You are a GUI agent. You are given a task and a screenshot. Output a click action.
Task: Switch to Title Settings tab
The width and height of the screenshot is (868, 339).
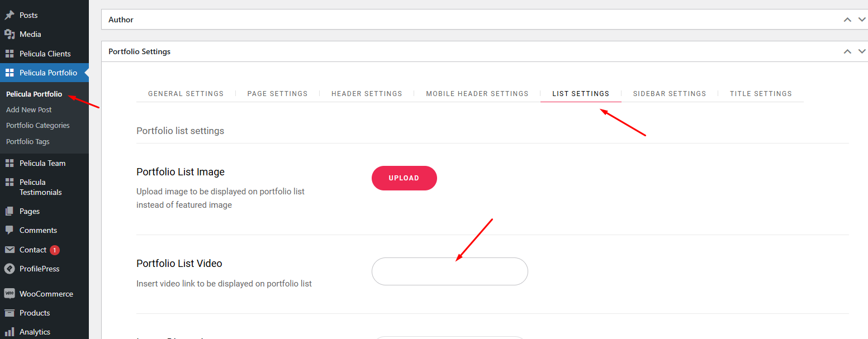(x=761, y=93)
